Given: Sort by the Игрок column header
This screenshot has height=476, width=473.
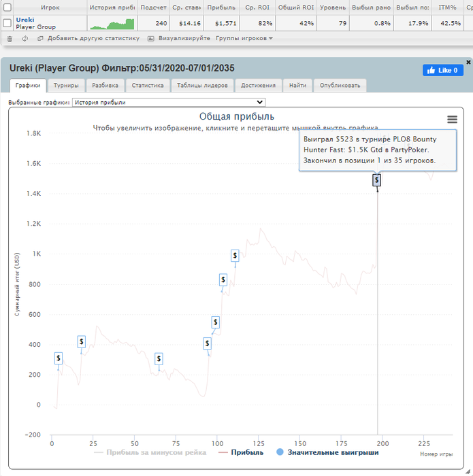Looking at the screenshot, I should 50,7.
